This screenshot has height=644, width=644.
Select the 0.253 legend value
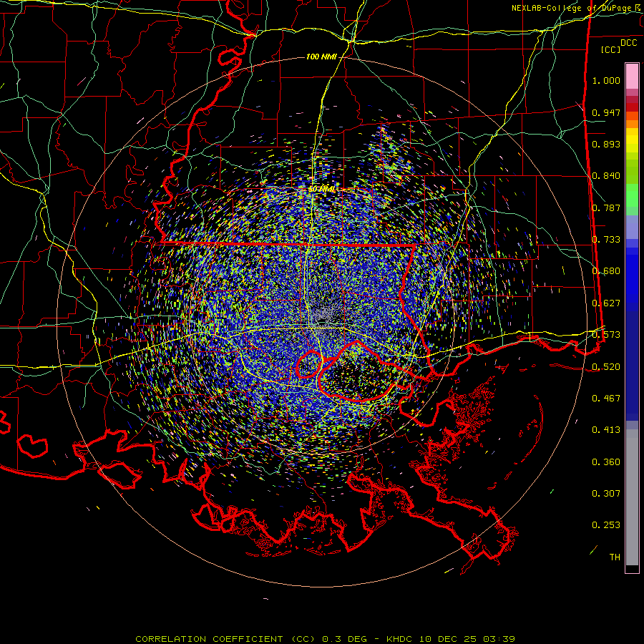pos(606,525)
